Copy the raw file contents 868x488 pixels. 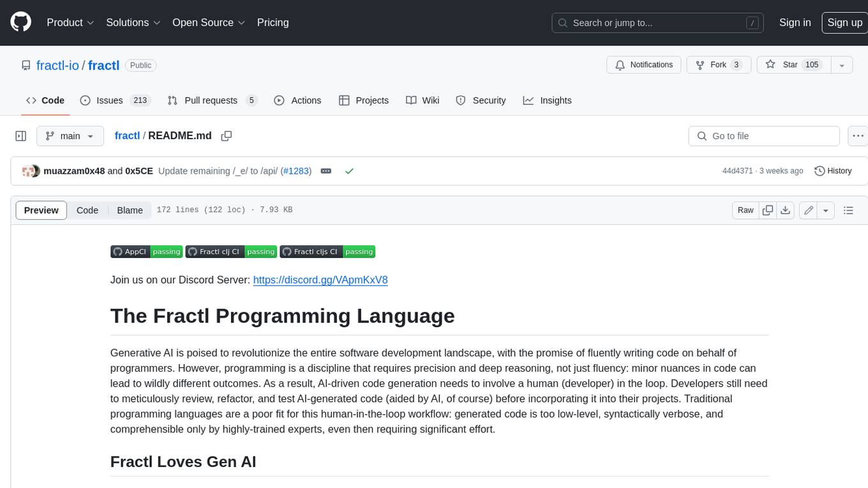(768, 210)
